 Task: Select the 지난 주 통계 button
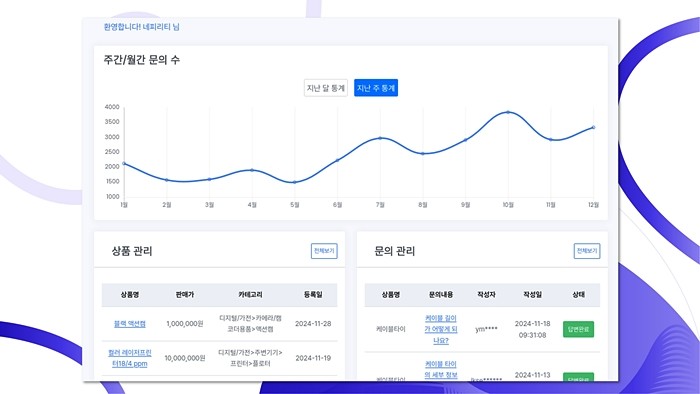[x=376, y=88]
